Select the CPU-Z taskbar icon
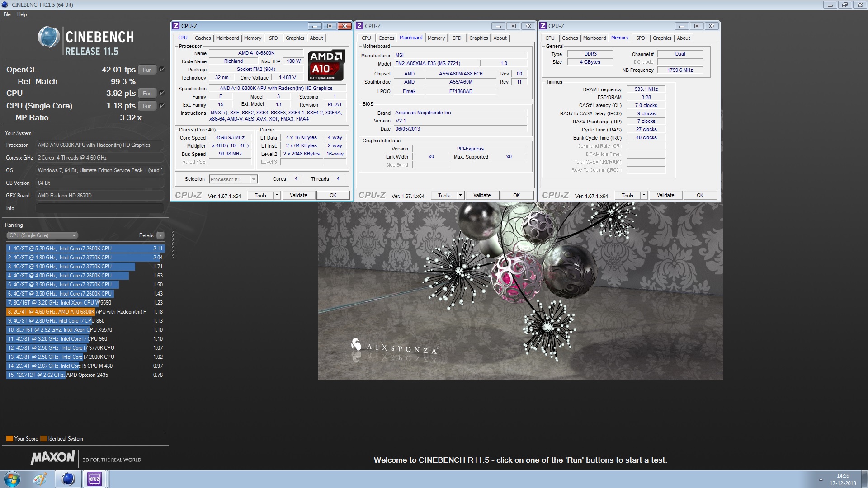This screenshot has height=488, width=868. 94,479
